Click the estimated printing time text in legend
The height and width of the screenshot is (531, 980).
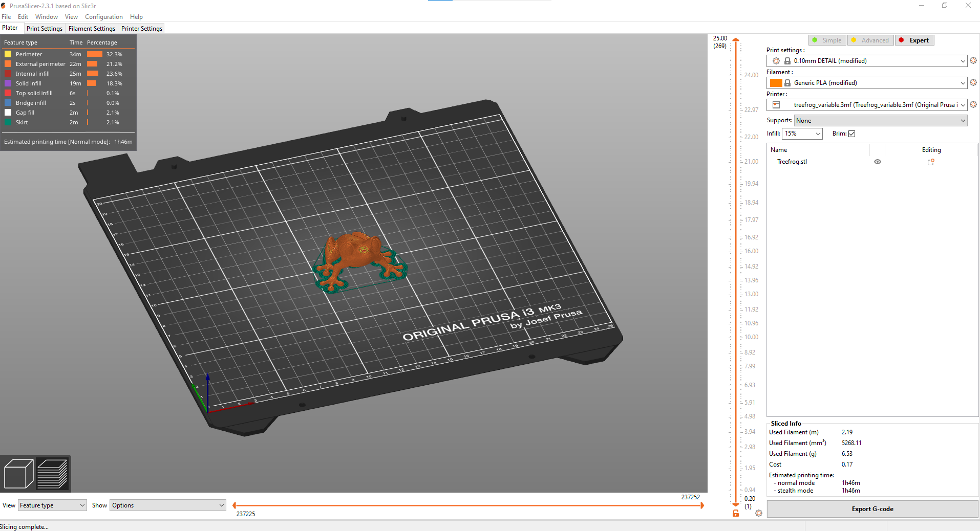(x=68, y=142)
